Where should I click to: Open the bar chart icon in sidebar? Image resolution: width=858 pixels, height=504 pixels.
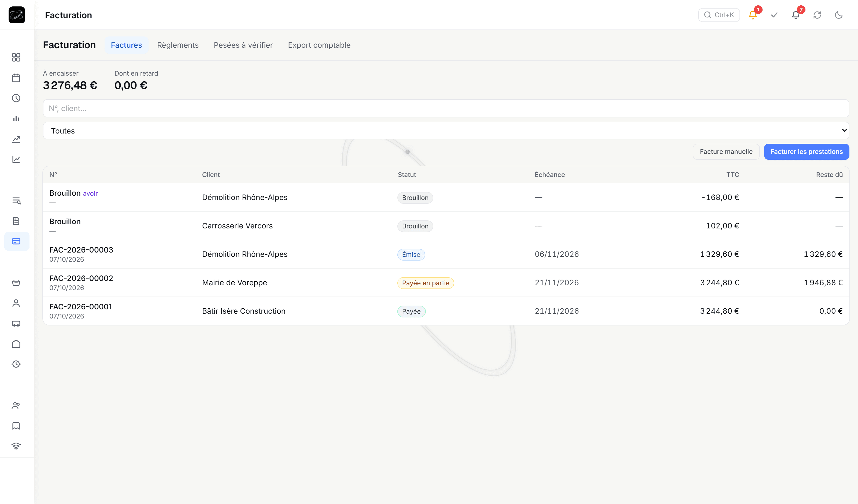16,118
